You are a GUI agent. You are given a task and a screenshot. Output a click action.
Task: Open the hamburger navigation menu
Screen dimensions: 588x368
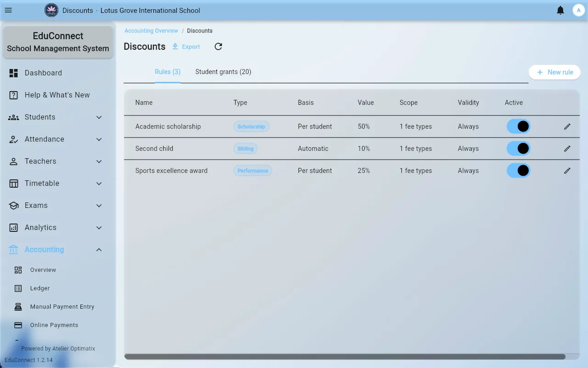8,10
